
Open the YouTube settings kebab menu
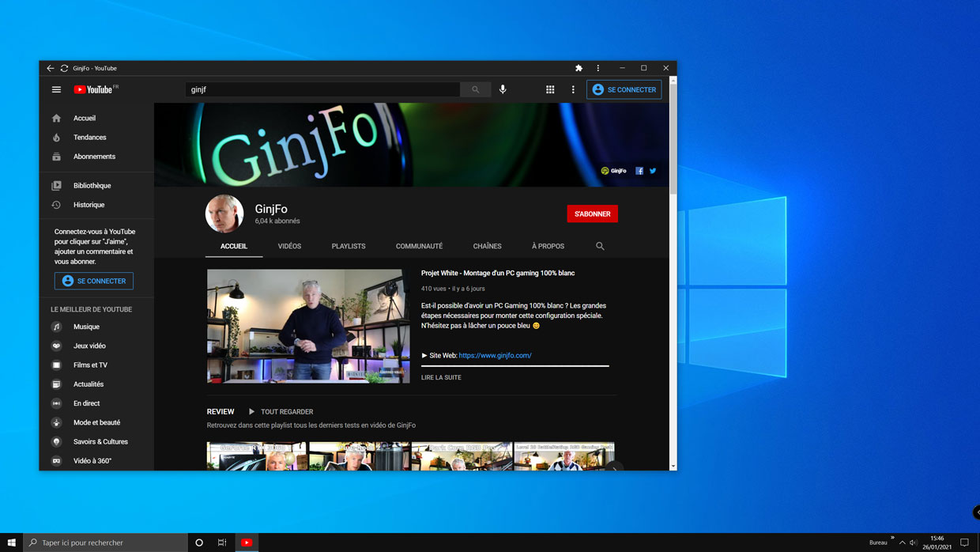pyautogui.click(x=573, y=89)
